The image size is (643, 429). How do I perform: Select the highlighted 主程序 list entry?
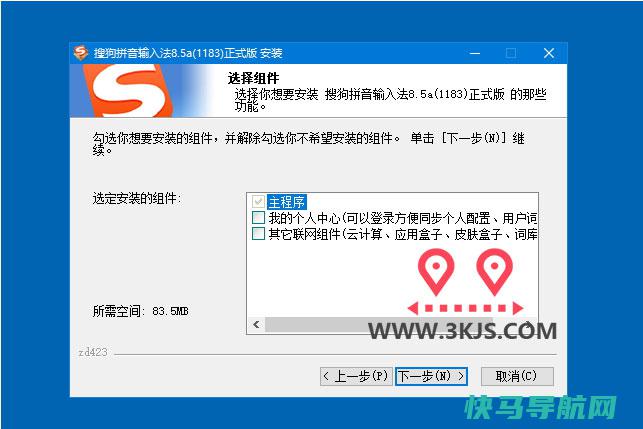pyautogui.click(x=287, y=202)
